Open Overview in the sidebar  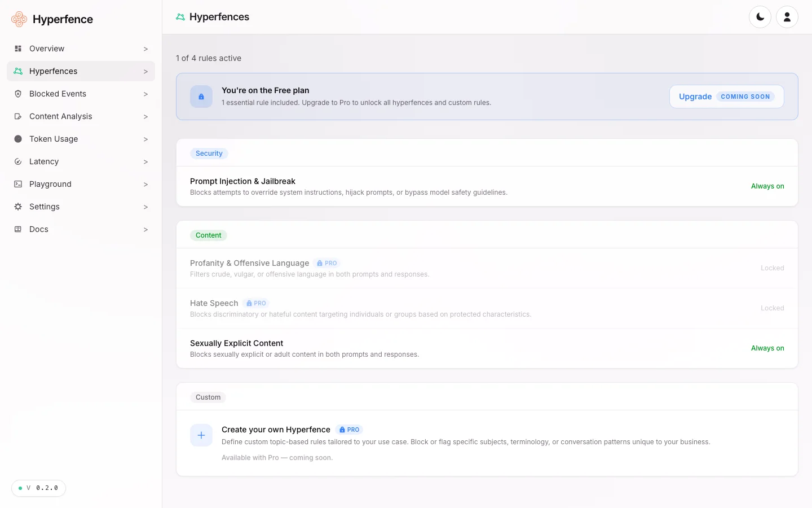81,49
